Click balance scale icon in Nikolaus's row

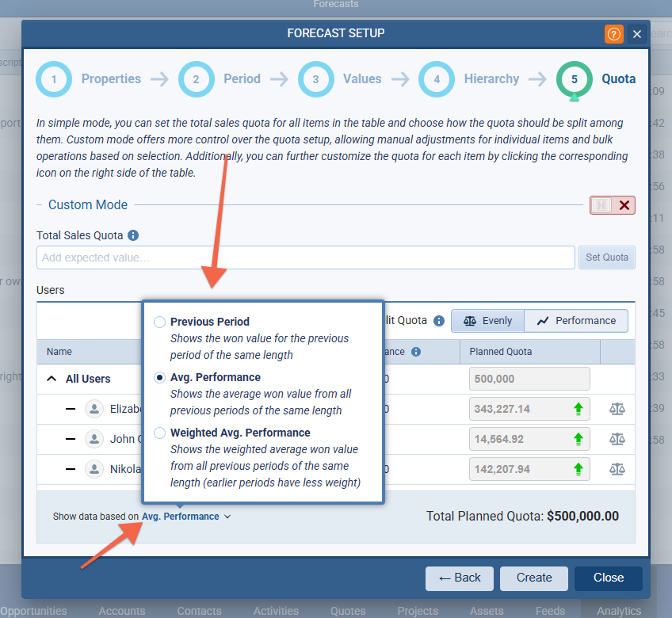coord(617,469)
